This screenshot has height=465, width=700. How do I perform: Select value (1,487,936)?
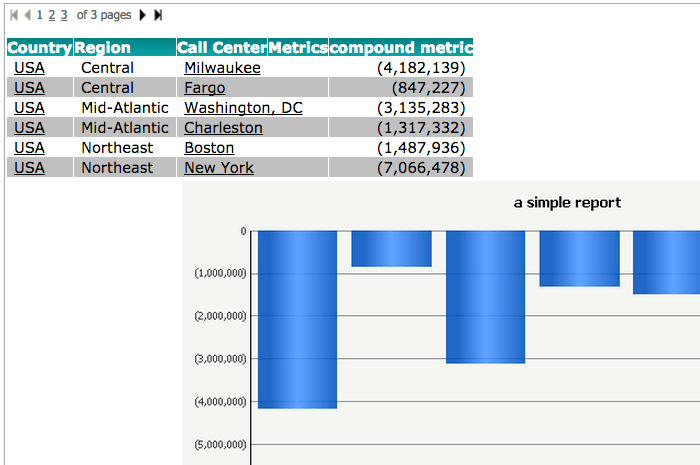point(421,148)
